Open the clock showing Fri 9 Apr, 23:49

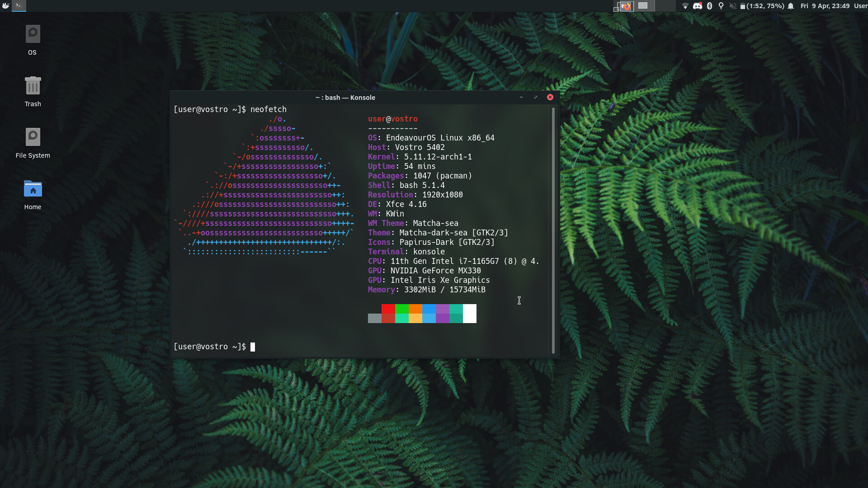825,6
